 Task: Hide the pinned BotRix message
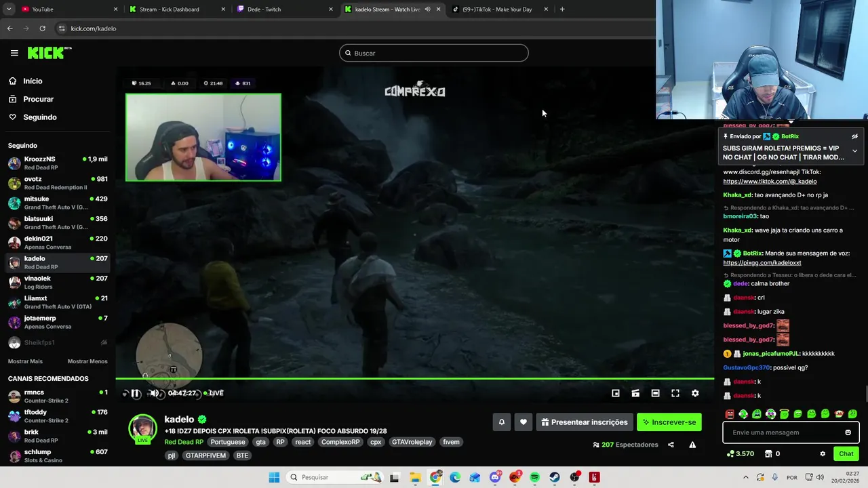(854, 136)
